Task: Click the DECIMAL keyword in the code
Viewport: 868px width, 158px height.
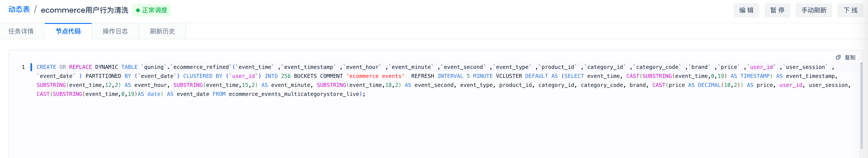Action: click(709, 85)
